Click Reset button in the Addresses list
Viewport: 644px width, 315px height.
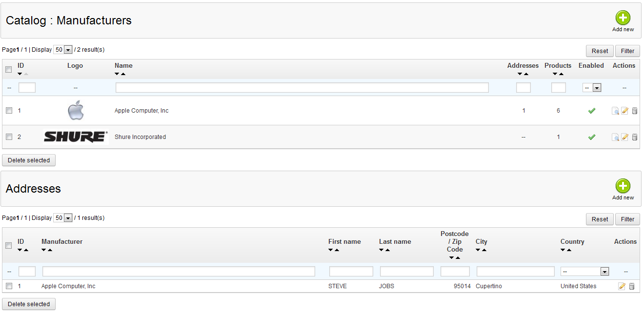click(x=600, y=219)
